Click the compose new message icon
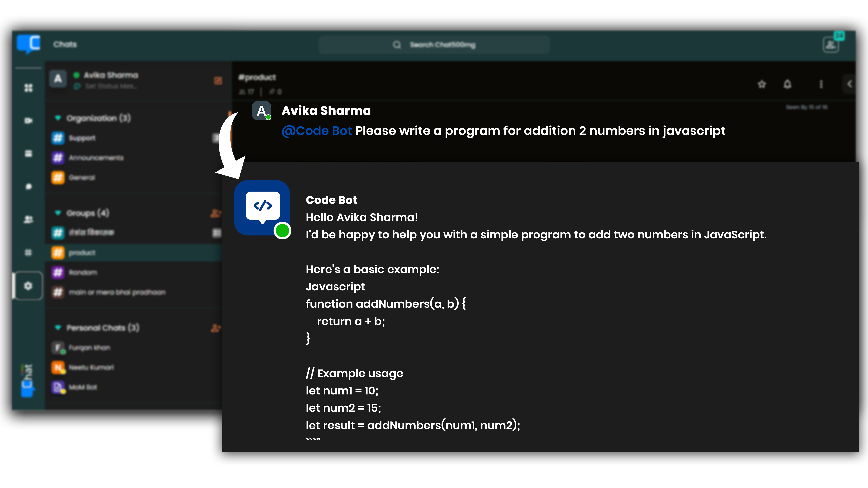Viewport: 868px width, 488px height. [218, 80]
